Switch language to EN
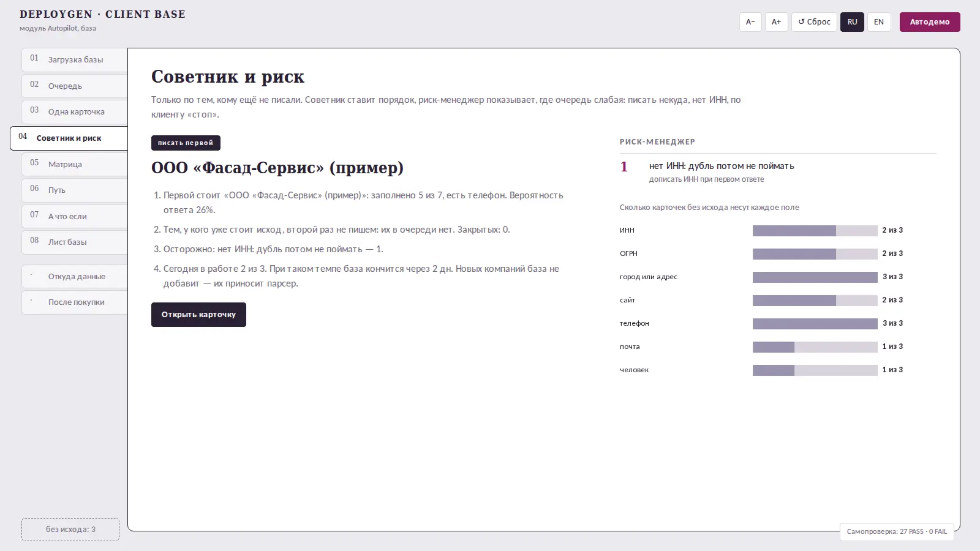980x551 pixels. 879,22
